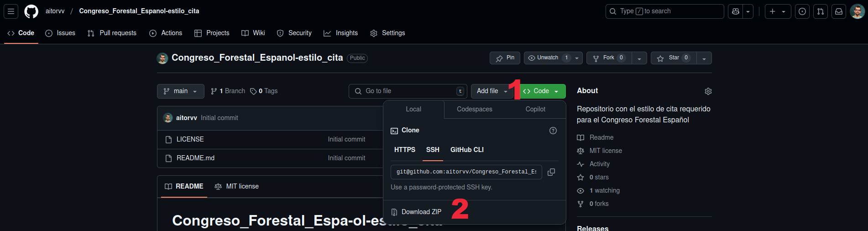Open aitorvv's profile from the commit header
Screen dimensions: 868x231
pos(187,118)
